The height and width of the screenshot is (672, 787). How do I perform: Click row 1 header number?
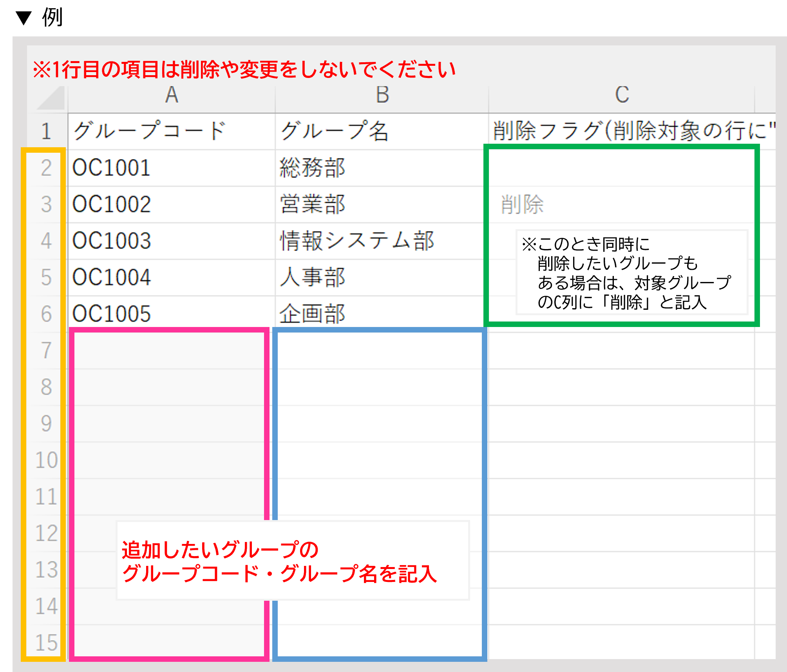[x=47, y=131]
